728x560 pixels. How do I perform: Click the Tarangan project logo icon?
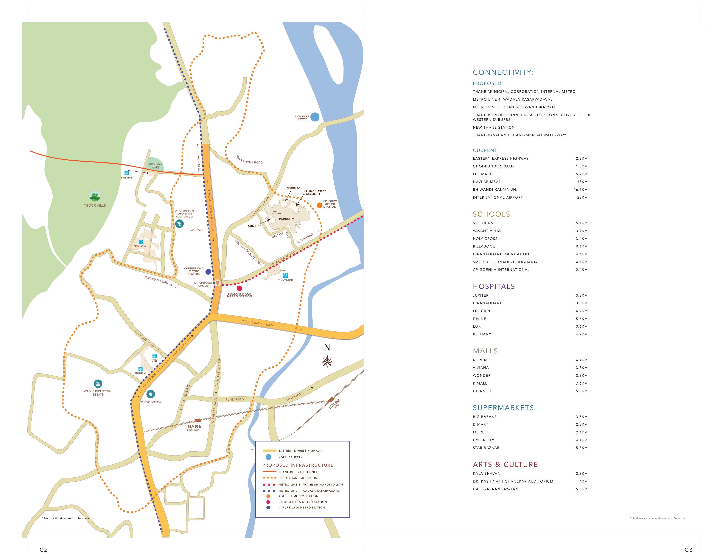click(141, 369)
